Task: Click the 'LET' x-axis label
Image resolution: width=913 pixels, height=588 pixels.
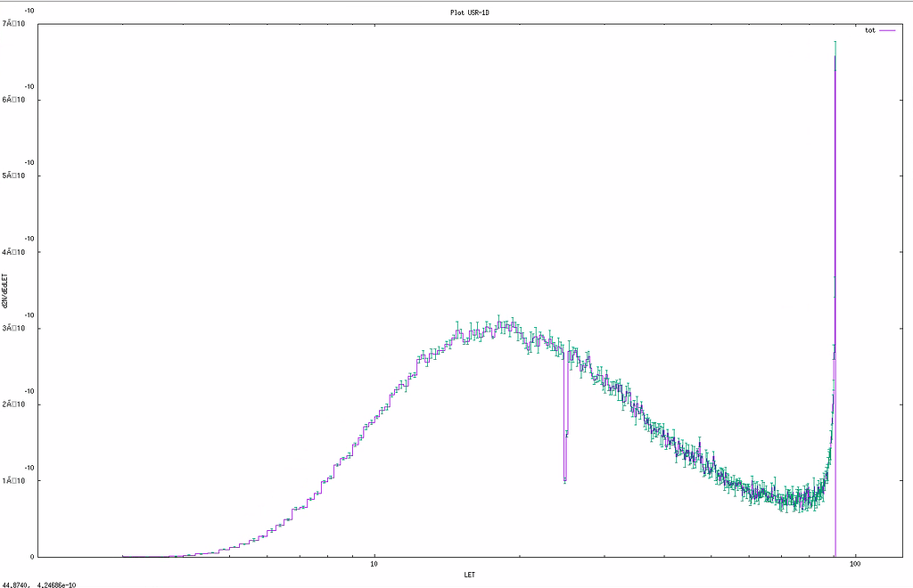Action: click(470, 575)
